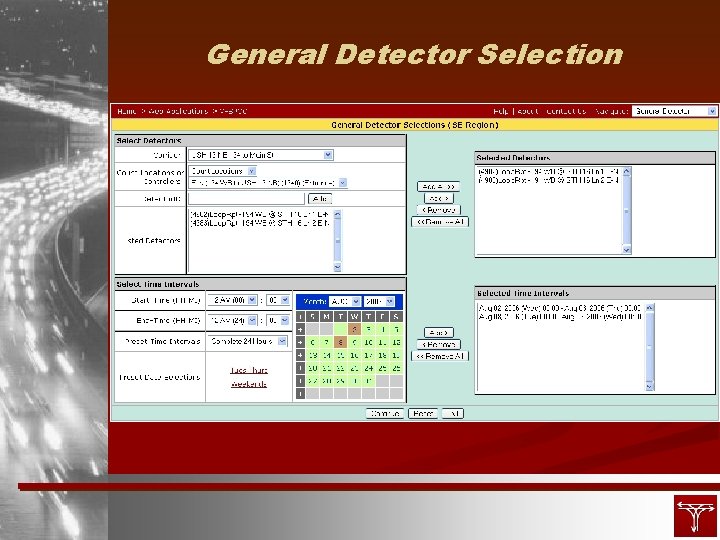The width and height of the screenshot is (720, 540).
Task: Open the calendar Month dropdown
Action: (345, 302)
